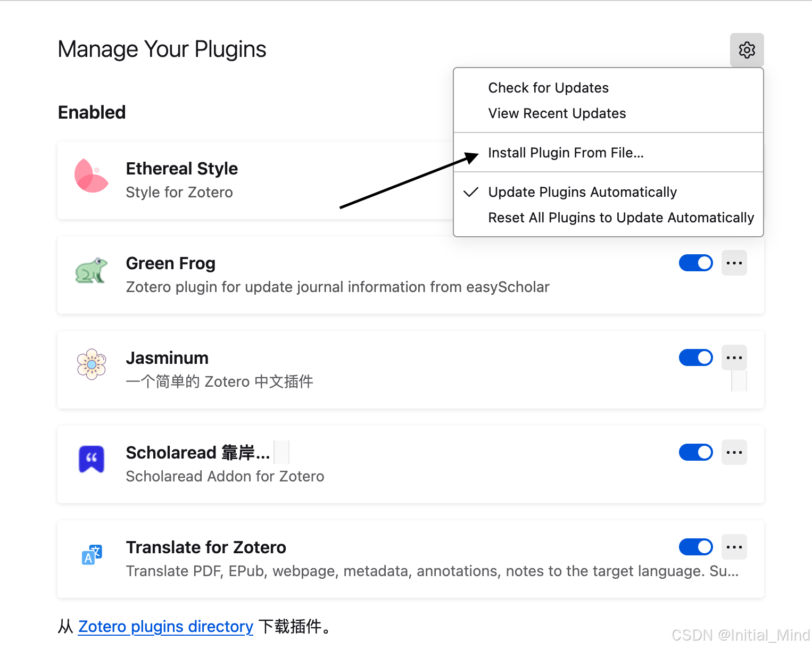
Task: Click the gear settings icon
Action: (747, 50)
